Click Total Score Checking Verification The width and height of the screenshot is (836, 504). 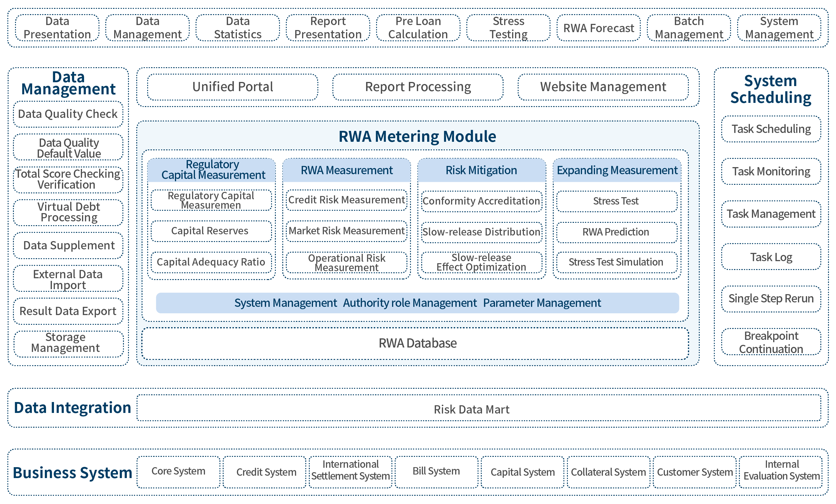tap(68, 179)
